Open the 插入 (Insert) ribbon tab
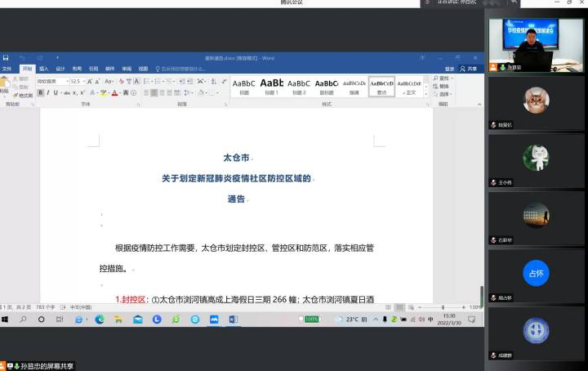Screen dimensions: 588x371 tap(43, 69)
